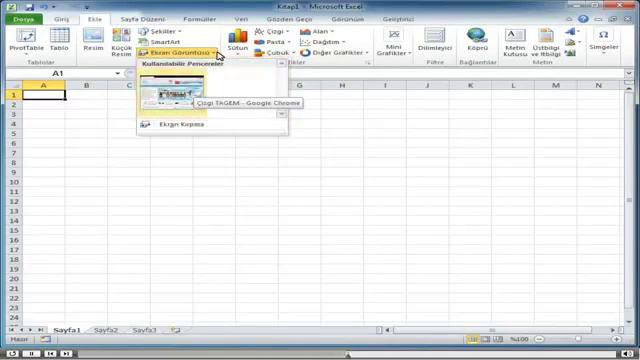Switch to the Gözden Geçir tab

289,19
